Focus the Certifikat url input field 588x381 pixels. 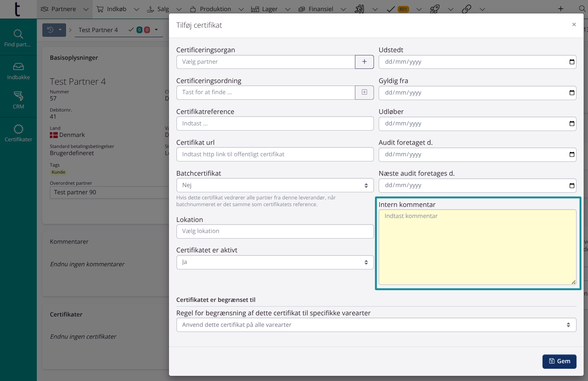(x=275, y=154)
